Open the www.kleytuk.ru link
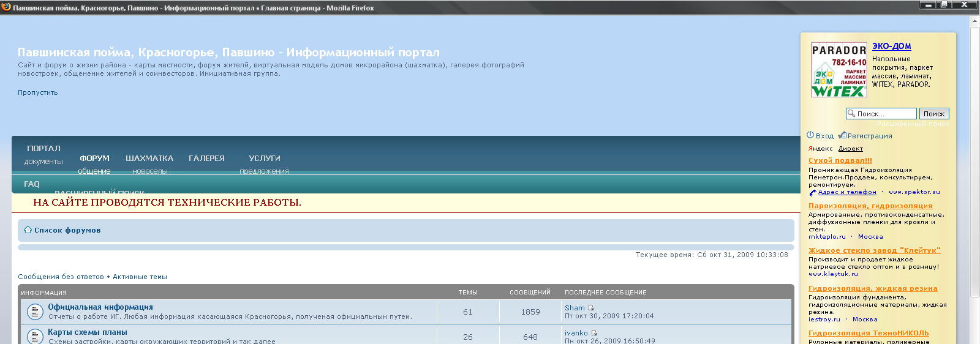The width and height of the screenshot is (980, 344). [x=833, y=274]
